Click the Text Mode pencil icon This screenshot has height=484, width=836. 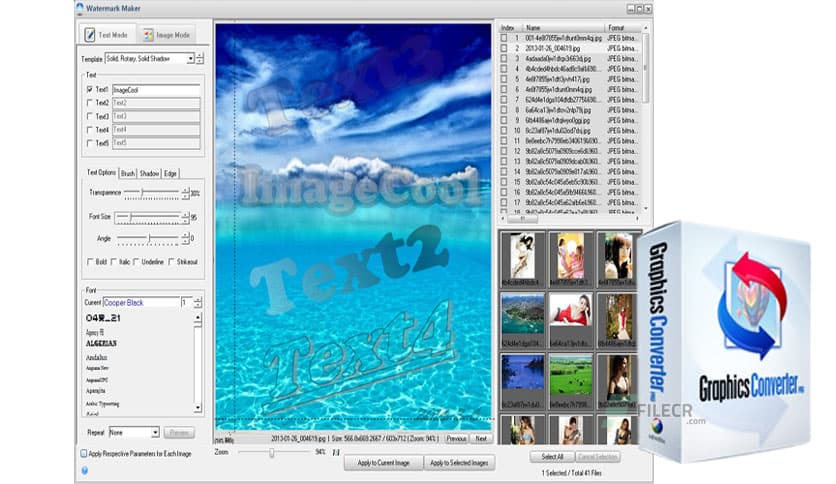pos(90,35)
